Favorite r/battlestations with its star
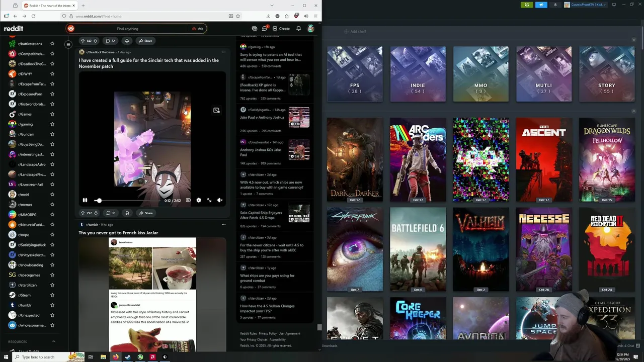This screenshot has width=644, height=362. pyautogui.click(x=52, y=44)
